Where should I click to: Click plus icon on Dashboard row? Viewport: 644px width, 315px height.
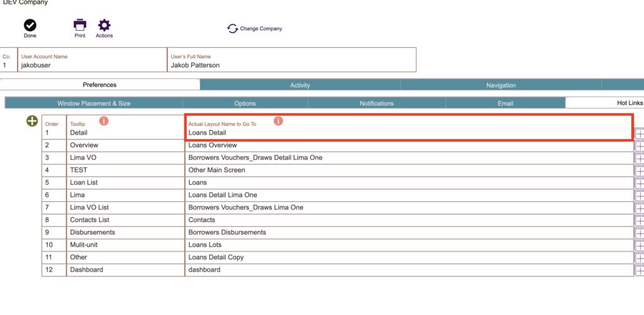pos(640,270)
